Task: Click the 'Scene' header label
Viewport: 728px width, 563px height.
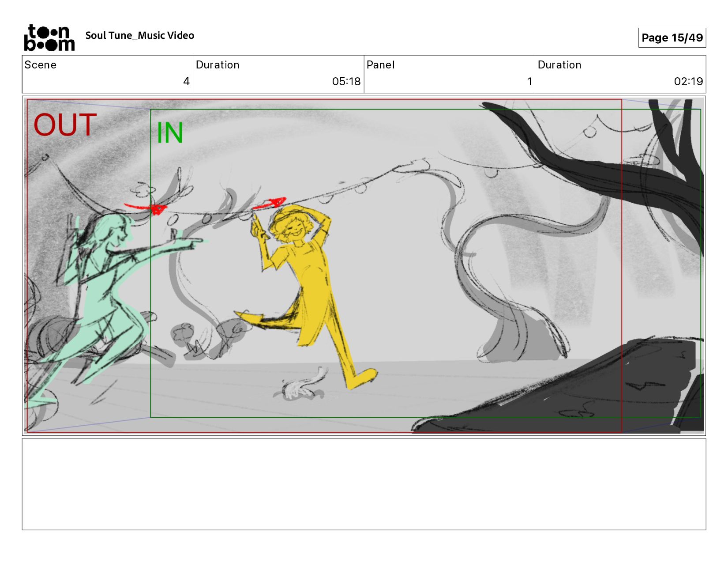Action: pos(41,65)
